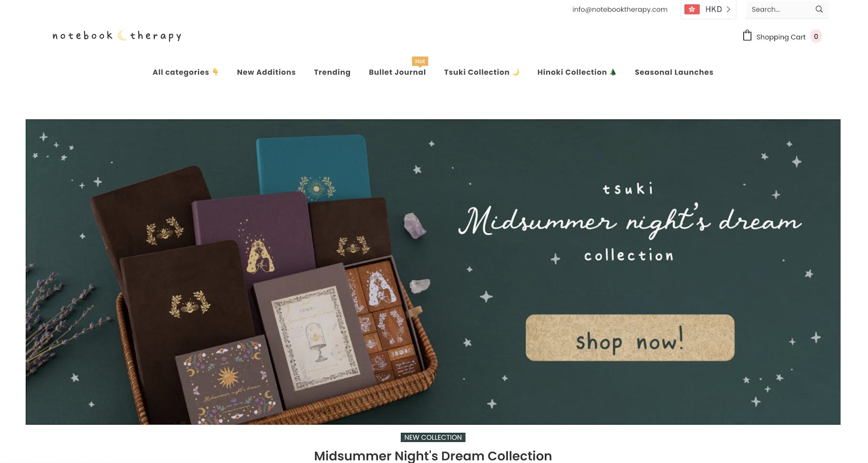Click the moon icon beside Tsuki Collection
Viewport: 868px width, 463px height.
pyautogui.click(x=516, y=72)
